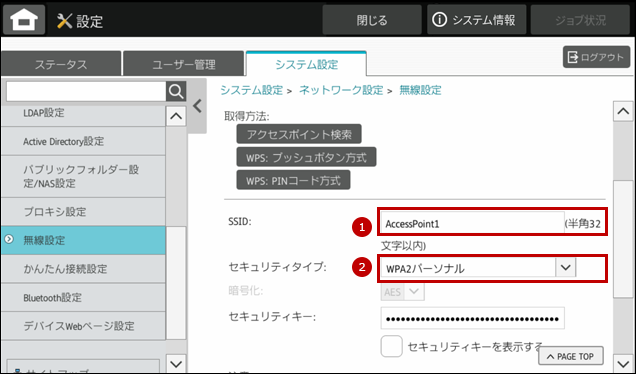The image size is (636, 374).
Task: Focus the SSID input field
Action: 472,224
